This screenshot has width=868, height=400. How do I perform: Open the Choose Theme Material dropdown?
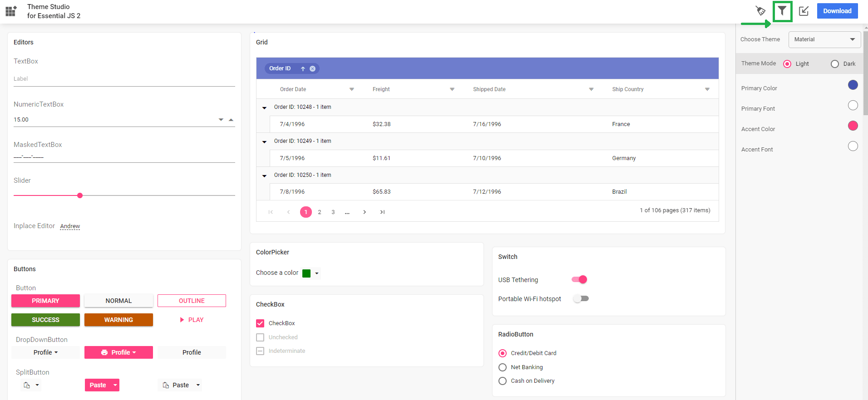[824, 39]
